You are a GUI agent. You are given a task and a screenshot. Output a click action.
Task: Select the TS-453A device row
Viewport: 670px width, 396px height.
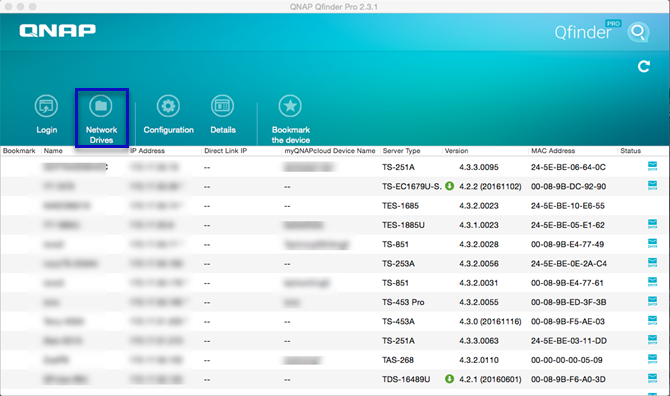pyautogui.click(x=335, y=321)
